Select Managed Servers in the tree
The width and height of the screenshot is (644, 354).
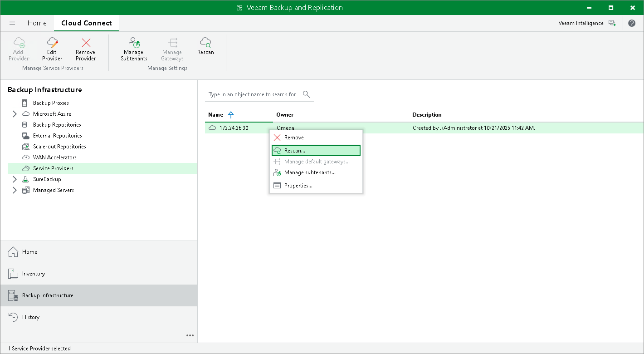tap(54, 190)
